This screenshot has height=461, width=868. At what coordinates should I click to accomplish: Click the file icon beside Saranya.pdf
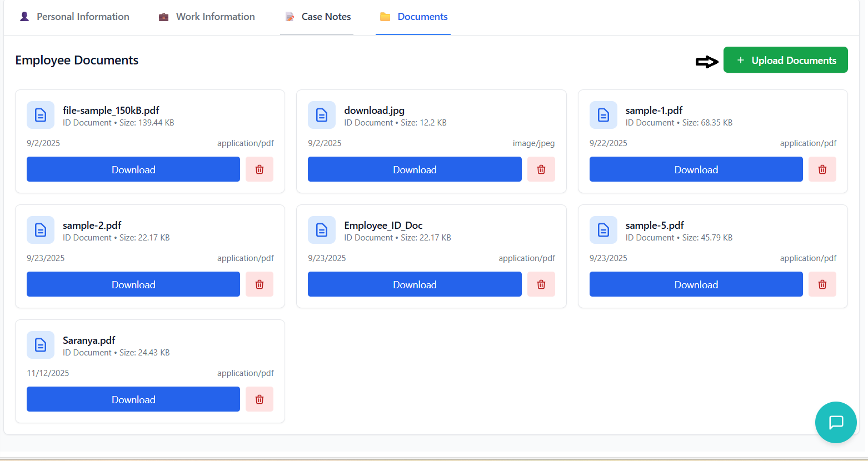(41, 345)
